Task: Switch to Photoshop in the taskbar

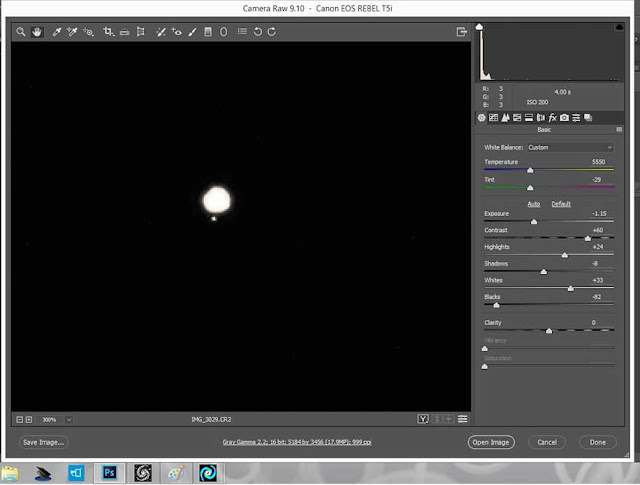Action: tap(109, 473)
